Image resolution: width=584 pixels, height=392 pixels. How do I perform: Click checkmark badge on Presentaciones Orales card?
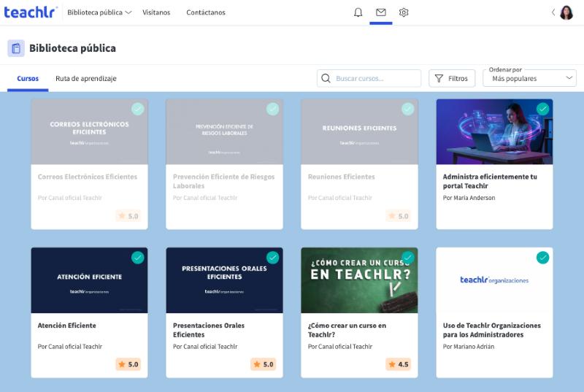(272, 258)
